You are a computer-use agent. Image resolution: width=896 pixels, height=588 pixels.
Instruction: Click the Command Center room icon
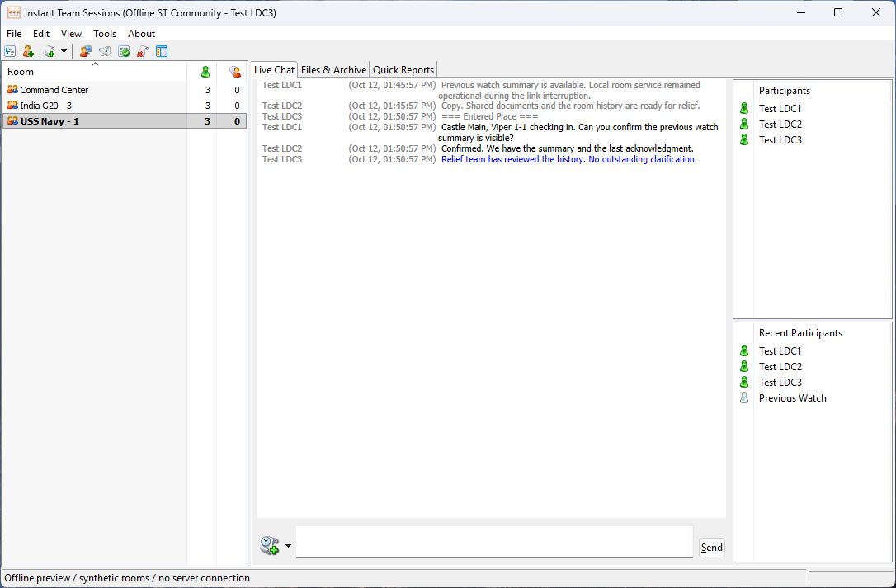point(12,89)
